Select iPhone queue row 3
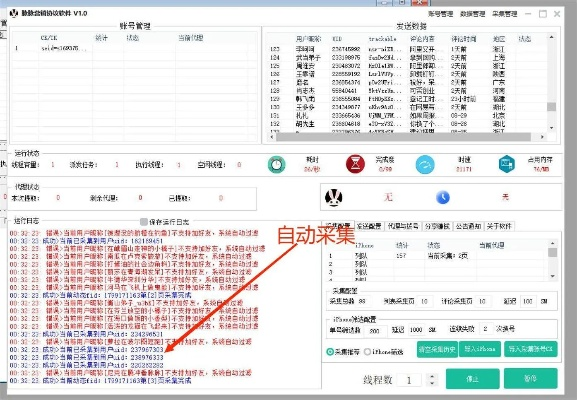This screenshot has height=400, width=577. click(437, 272)
